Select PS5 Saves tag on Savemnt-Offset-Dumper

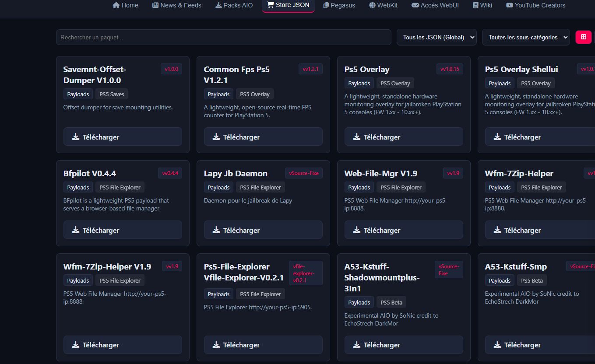112,94
